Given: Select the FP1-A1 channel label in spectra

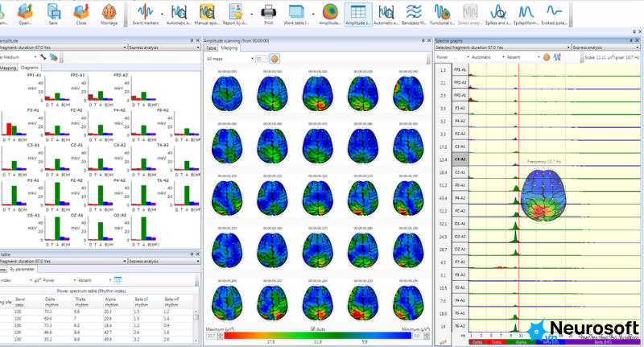Looking at the screenshot, I should coord(460,70).
